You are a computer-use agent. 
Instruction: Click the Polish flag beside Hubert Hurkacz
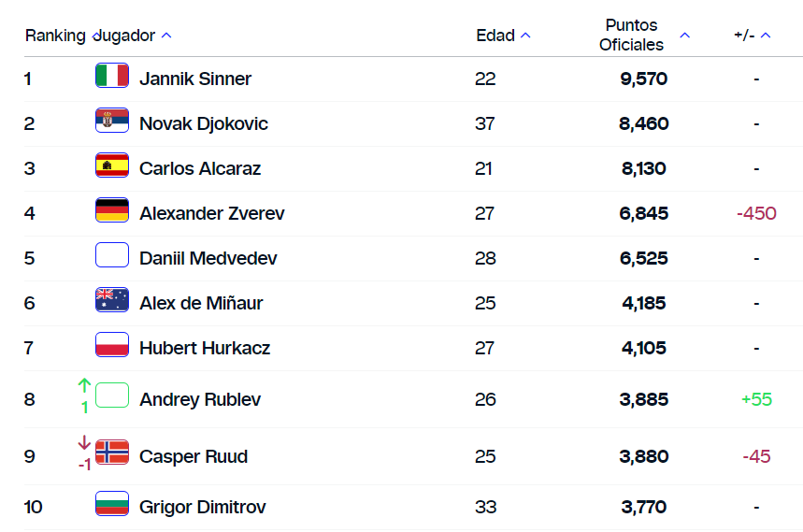[112, 345]
